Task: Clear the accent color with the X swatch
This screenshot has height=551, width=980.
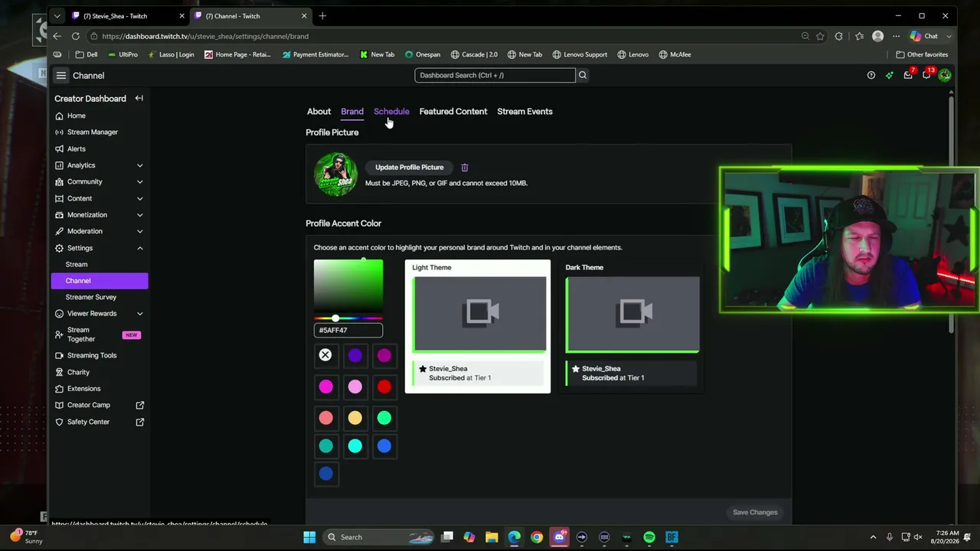Action: pyautogui.click(x=325, y=355)
